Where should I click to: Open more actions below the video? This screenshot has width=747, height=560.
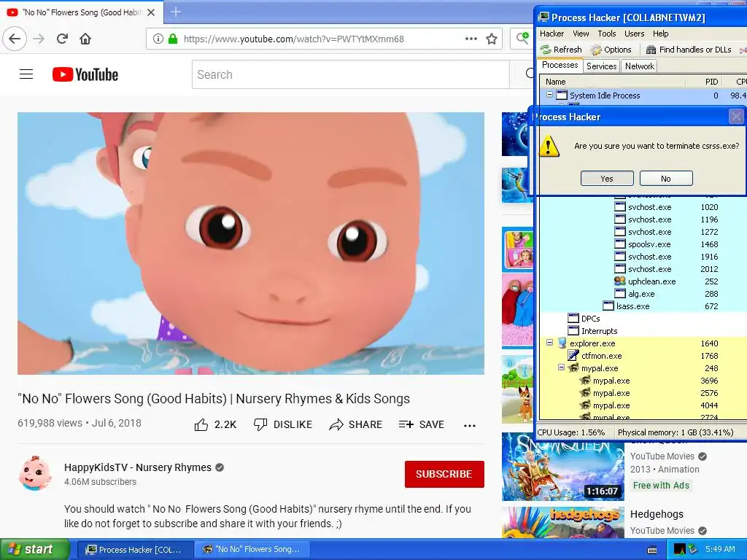coord(470,425)
